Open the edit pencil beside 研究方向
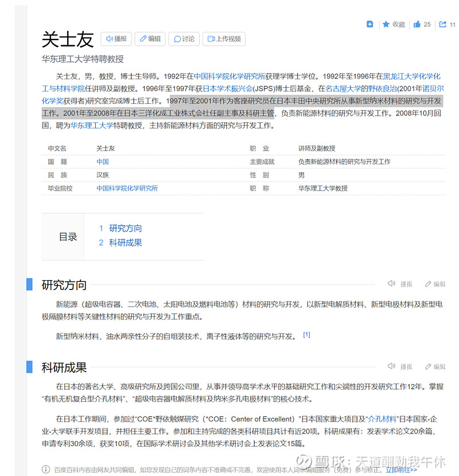Screen dimensions: 459x476 (435, 283)
